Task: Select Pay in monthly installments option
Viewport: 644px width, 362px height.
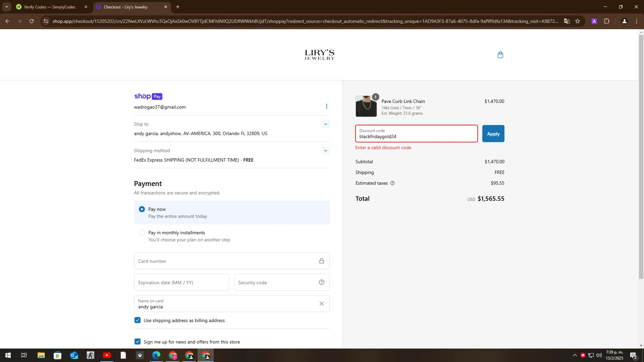Action: pyautogui.click(x=142, y=233)
